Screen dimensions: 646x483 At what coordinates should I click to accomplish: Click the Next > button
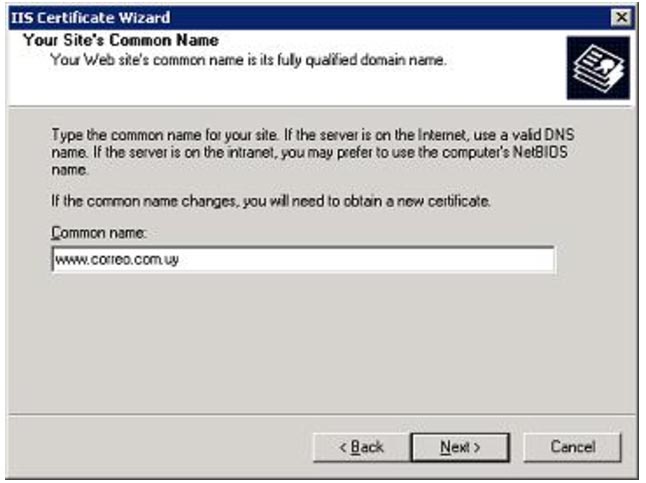[x=460, y=447]
